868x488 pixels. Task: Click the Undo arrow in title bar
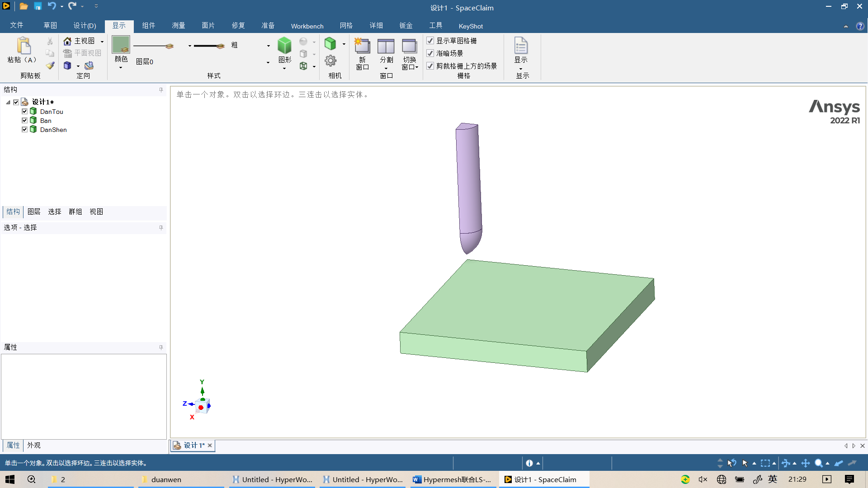point(52,6)
